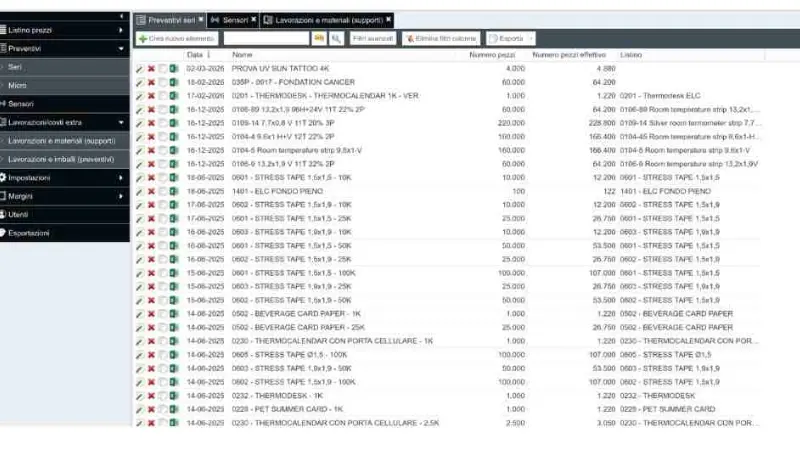The height and width of the screenshot is (450, 800).
Task: Delete the 0602 - STRESS TAPE 1,5x1,9 - 50K row
Action: [151, 301]
